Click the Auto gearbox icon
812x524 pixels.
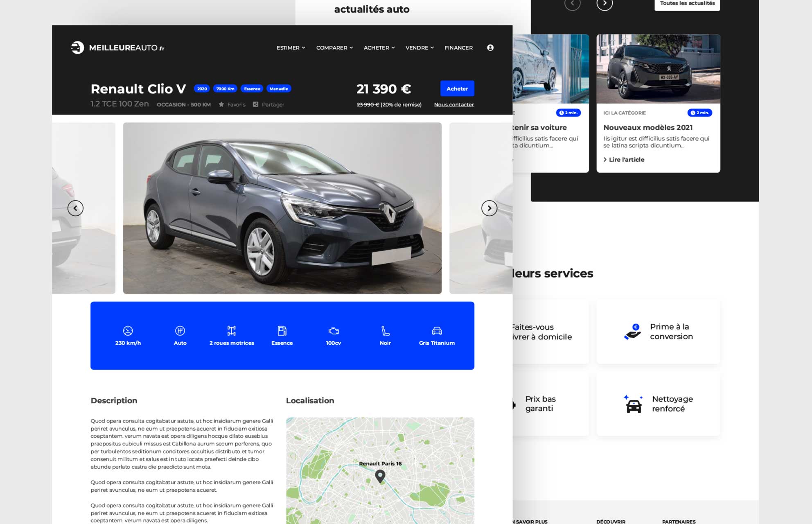(x=180, y=330)
